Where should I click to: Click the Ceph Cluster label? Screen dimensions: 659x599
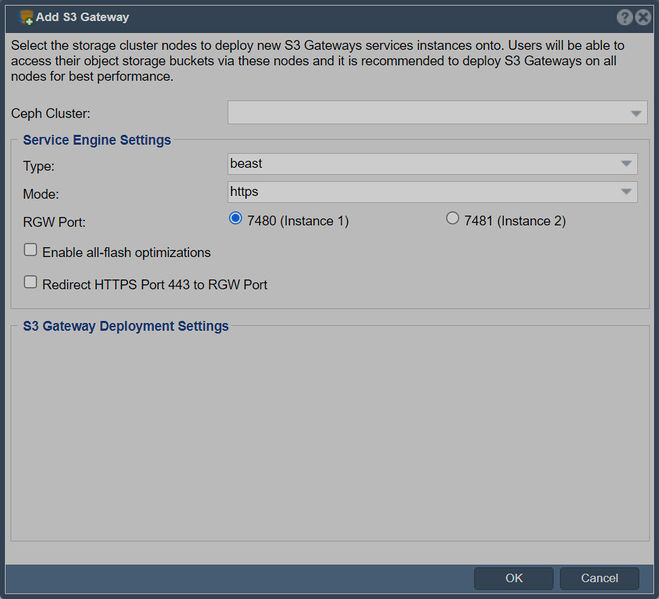pos(50,113)
